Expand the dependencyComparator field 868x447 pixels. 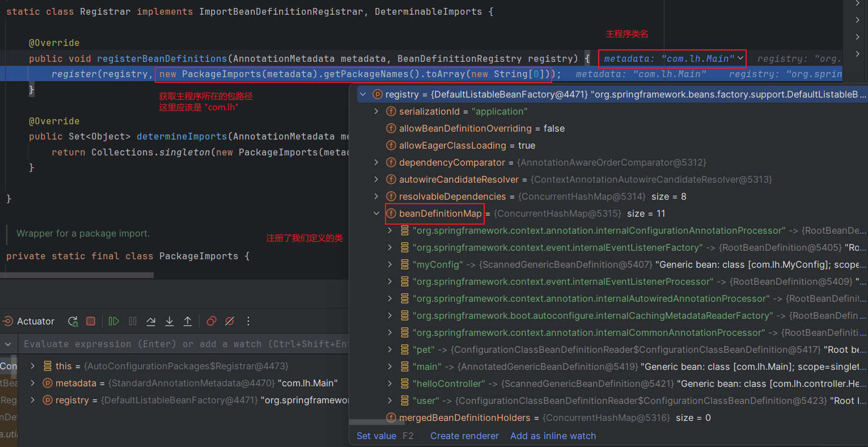[x=376, y=162]
